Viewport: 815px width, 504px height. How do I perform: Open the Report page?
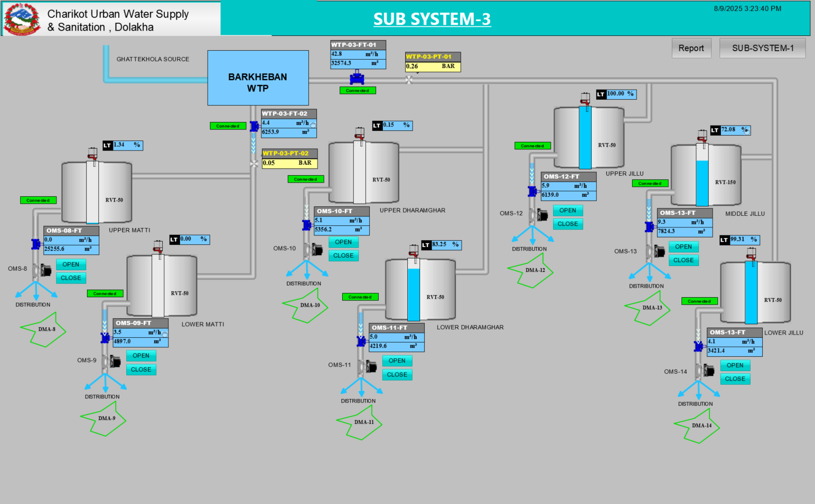pos(691,48)
